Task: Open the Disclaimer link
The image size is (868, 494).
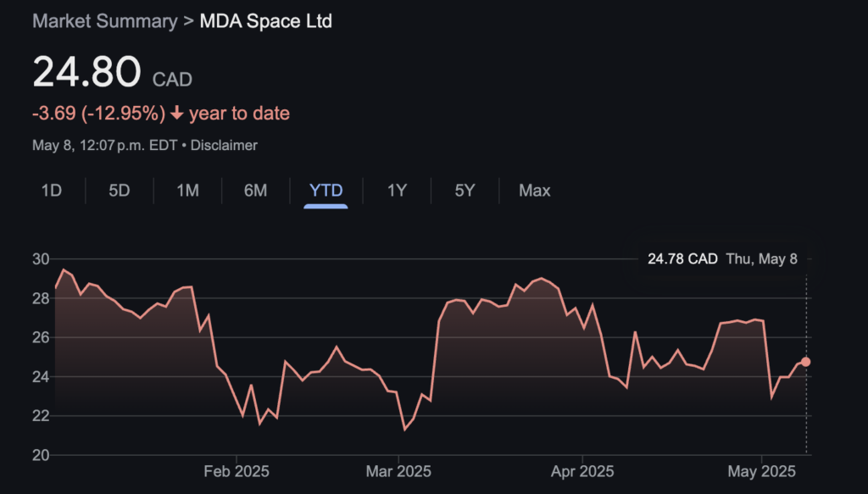Action: click(224, 146)
